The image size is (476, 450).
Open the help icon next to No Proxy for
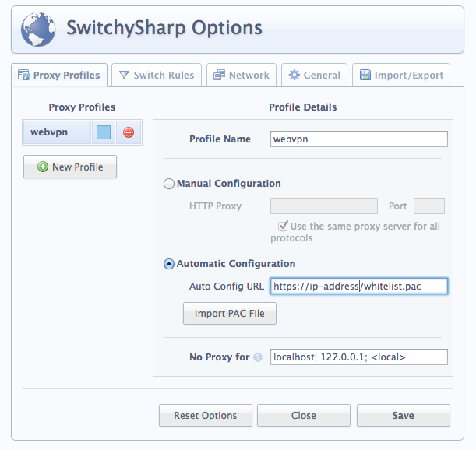coord(258,357)
